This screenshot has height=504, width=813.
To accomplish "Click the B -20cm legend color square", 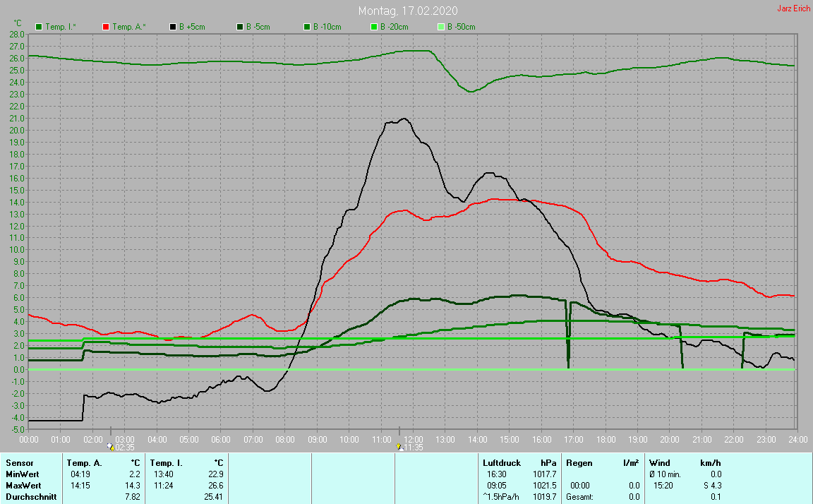I will (373, 27).
